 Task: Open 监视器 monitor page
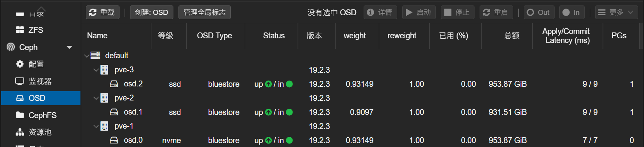pos(41,81)
